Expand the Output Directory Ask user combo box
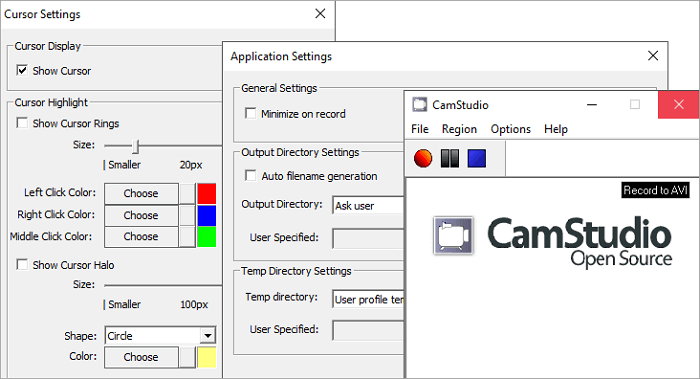700x379 pixels. coord(368,205)
